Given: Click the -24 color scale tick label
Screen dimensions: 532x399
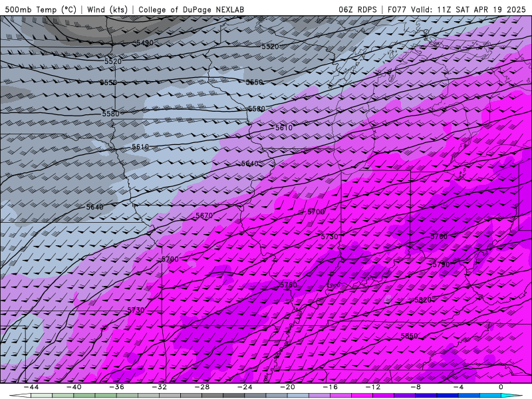Looking at the screenshot, I should point(245,387).
